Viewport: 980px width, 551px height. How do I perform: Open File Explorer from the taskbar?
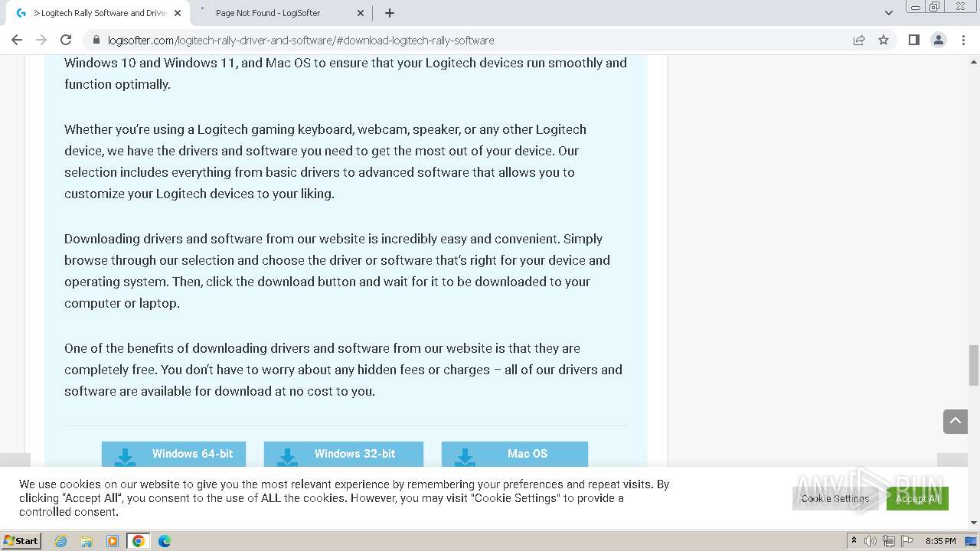click(87, 541)
